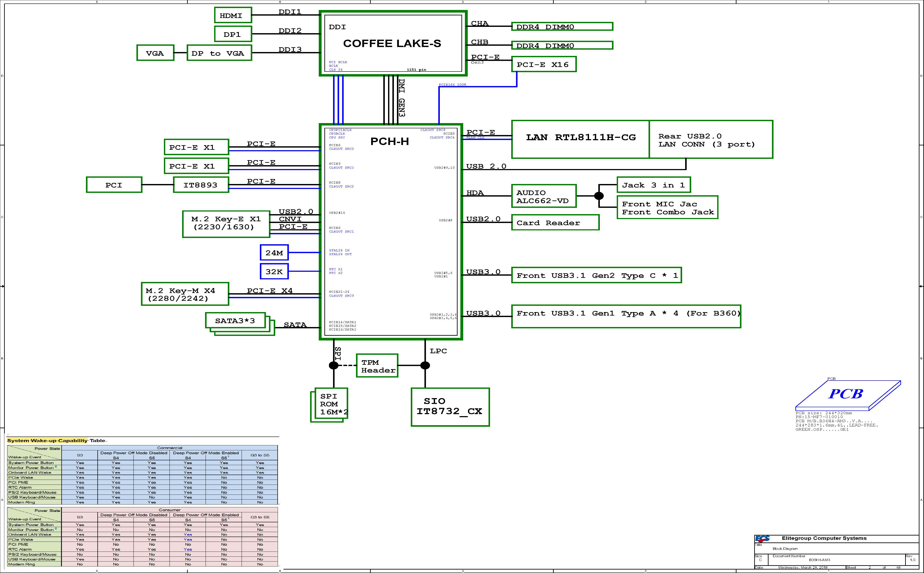The height and width of the screenshot is (573, 924).
Task: Select the PCIE14/SATA1 pin label
Action: [342, 322]
